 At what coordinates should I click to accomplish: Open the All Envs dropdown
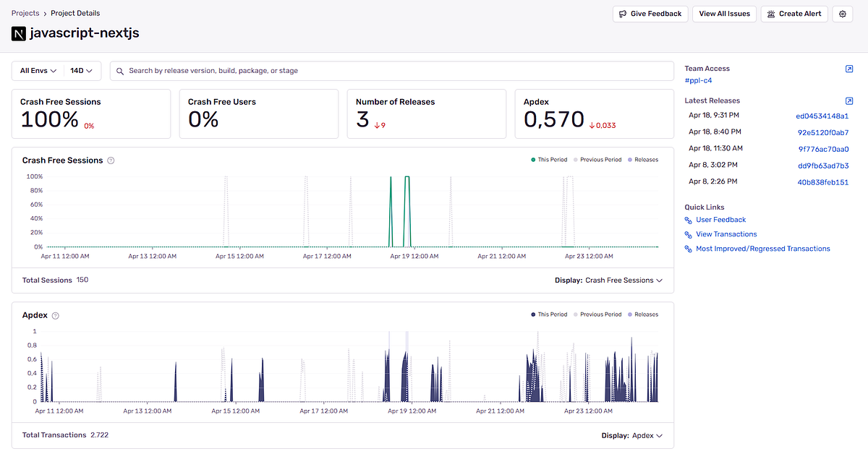click(38, 70)
